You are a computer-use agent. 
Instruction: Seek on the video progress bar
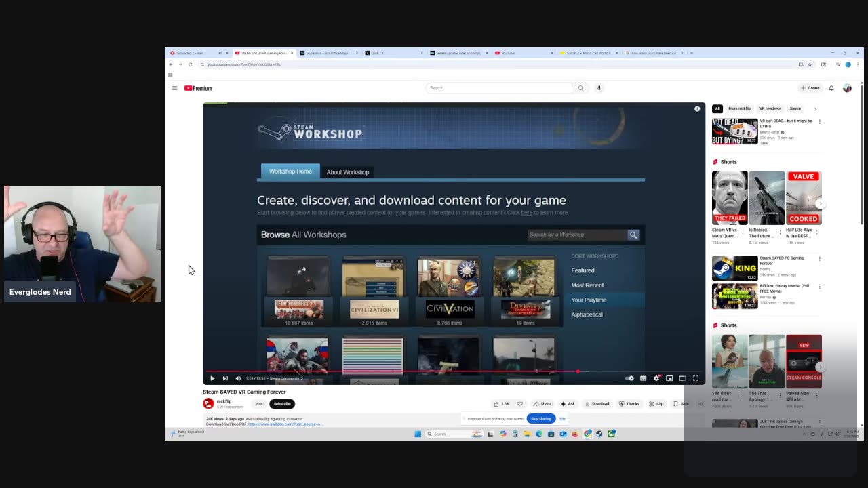454,371
